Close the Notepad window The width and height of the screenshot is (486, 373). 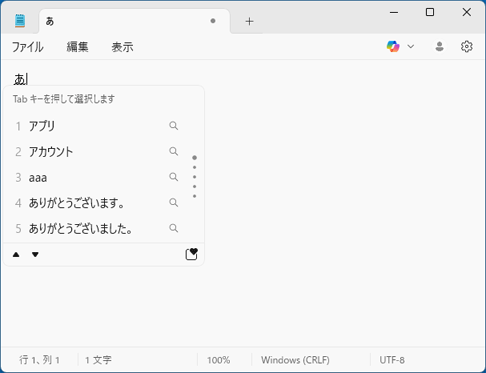467,12
